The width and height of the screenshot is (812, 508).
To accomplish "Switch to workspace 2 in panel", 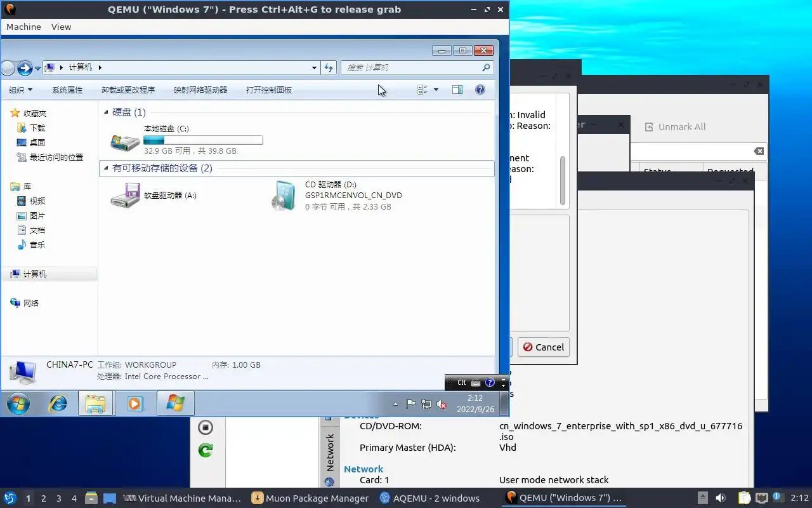I will pyautogui.click(x=43, y=498).
